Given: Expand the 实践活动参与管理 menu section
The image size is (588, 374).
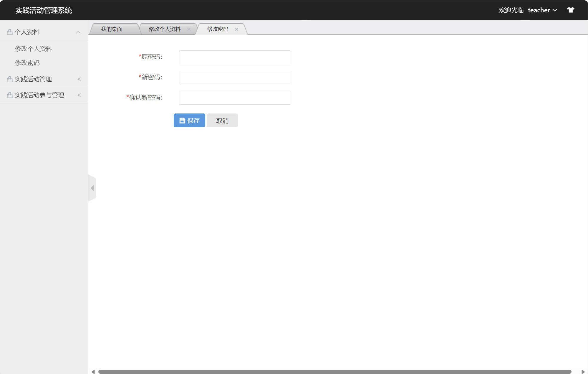Looking at the screenshot, I should [79, 95].
